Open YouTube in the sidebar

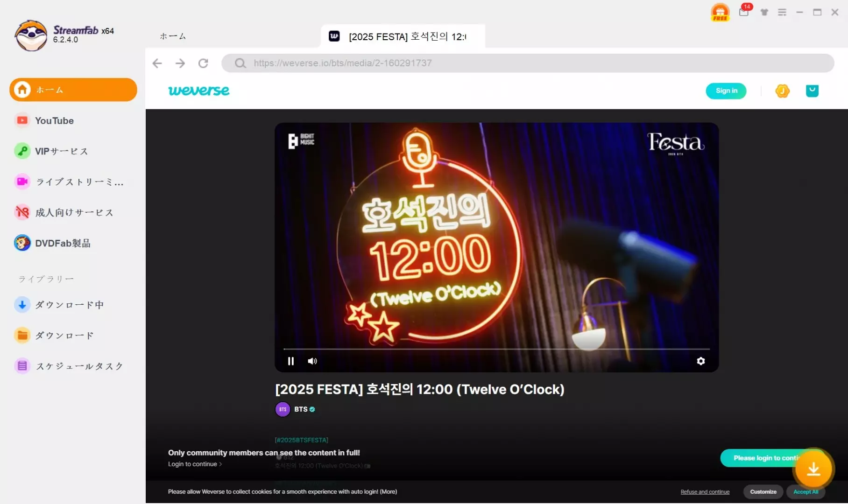point(73,120)
